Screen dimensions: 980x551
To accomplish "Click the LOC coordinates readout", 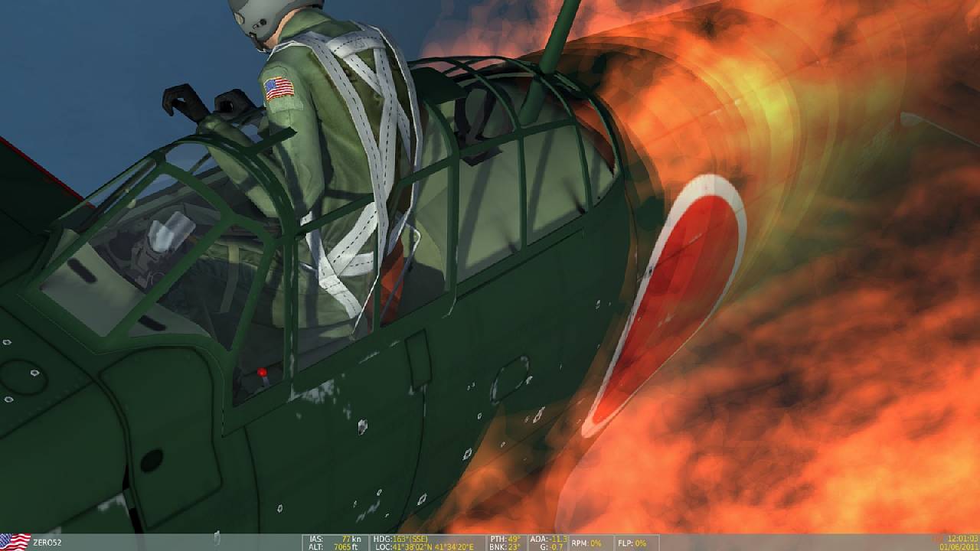I will pyautogui.click(x=423, y=546).
